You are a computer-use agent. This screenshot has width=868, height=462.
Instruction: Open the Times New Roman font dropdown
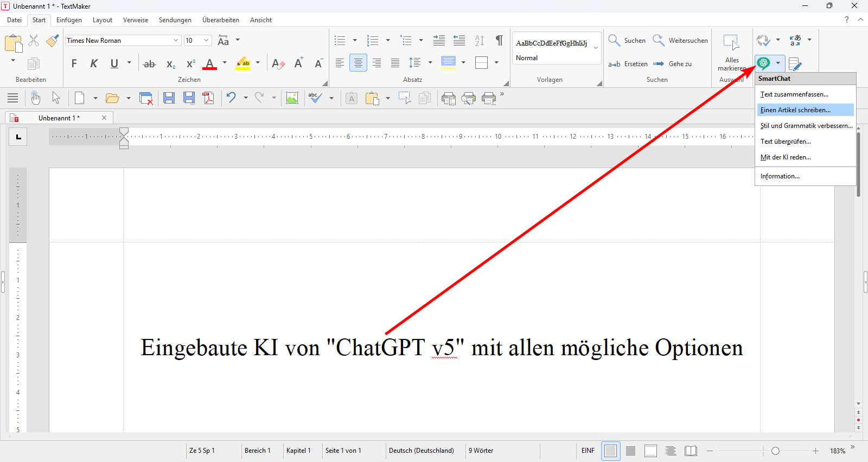pos(176,41)
